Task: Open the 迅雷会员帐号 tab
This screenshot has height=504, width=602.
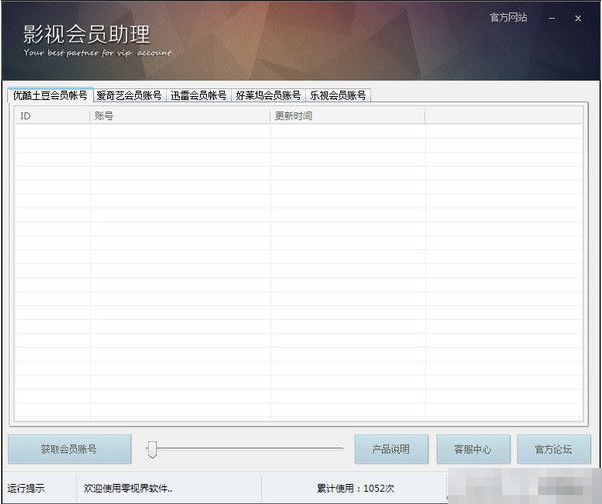Action: (x=198, y=96)
